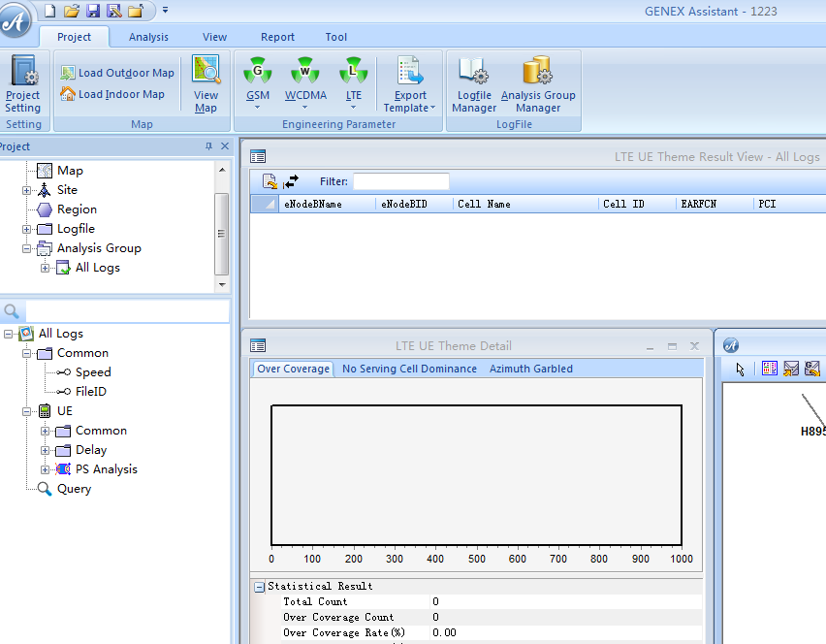Click the GENEX Assistant application logo button
This screenshot has height=644, width=826.
point(15,21)
